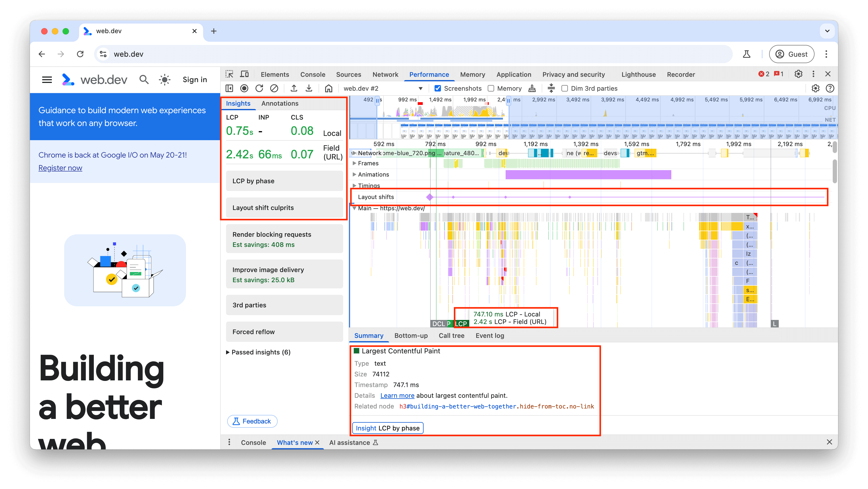Click the performance settings gear icon

(816, 88)
